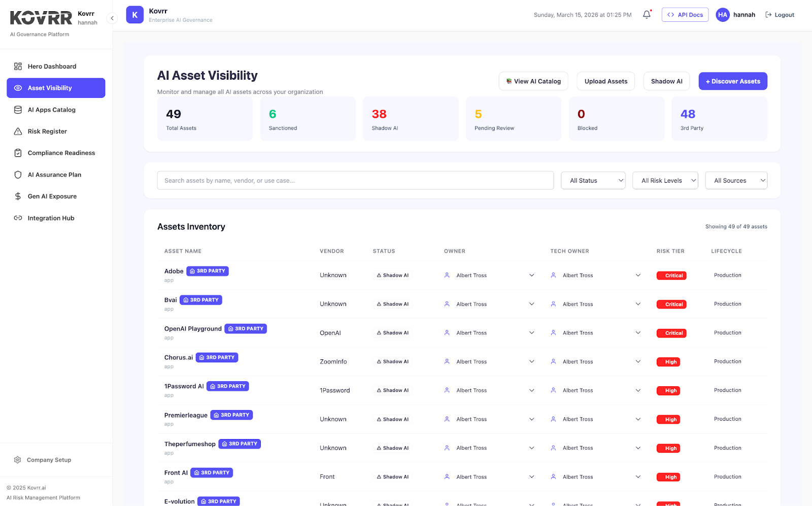The width and height of the screenshot is (812, 506).
Task: Click the + Discover Assets button
Action: click(733, 81)
